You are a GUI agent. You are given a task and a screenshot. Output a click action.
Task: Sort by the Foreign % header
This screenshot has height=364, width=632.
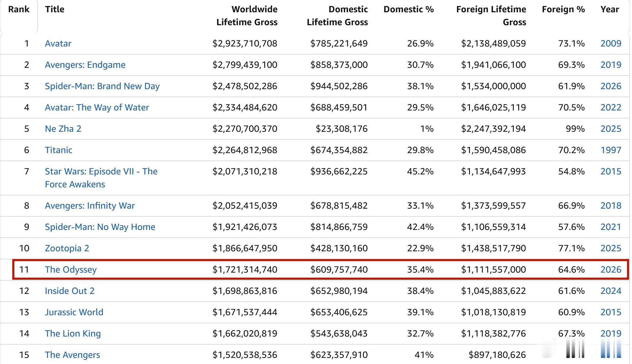(x=564, y=9)
